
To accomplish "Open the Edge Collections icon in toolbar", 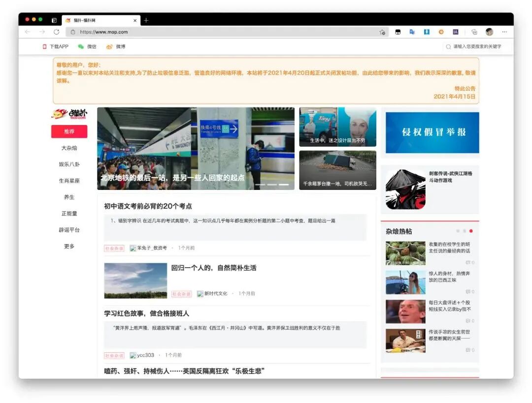I will 474,31.
